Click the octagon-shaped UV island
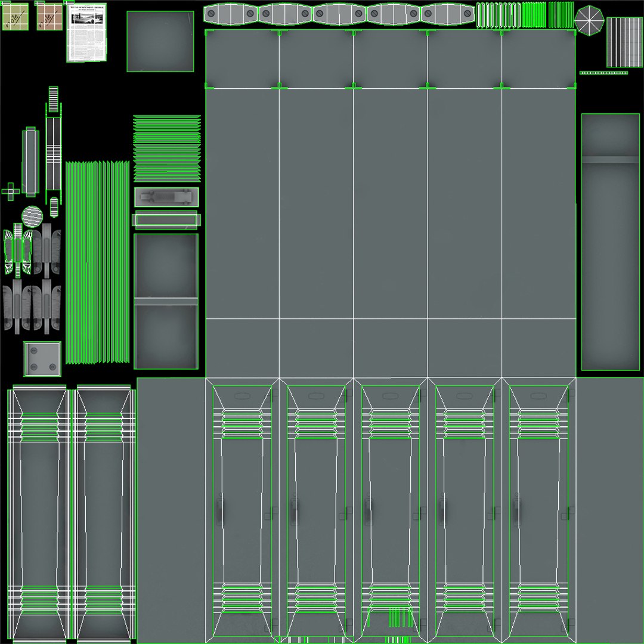Viewport: 644px width, 644px height. tap(589, 20)
